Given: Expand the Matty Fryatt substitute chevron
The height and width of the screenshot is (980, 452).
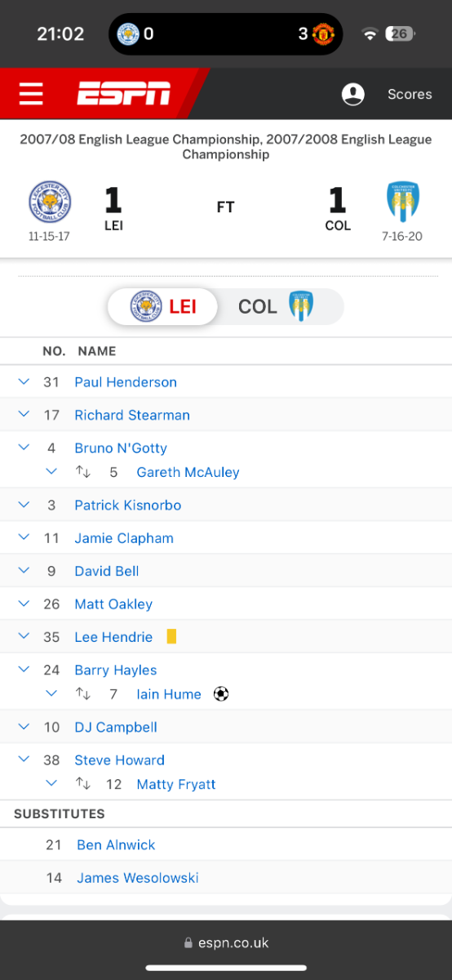Looking at the screenshot, I should coord(51,783).
